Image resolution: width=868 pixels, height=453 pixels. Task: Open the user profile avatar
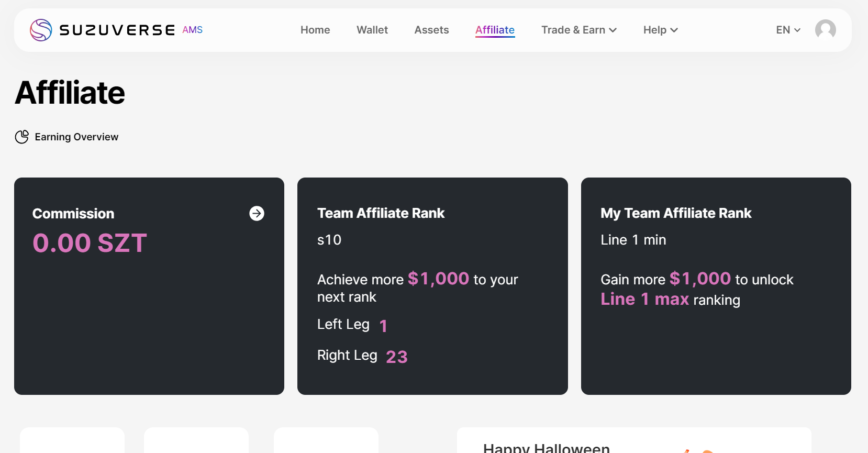(825, 30)
